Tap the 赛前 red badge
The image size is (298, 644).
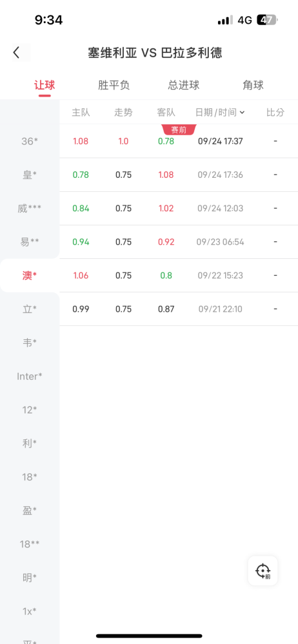click(179, 130)
